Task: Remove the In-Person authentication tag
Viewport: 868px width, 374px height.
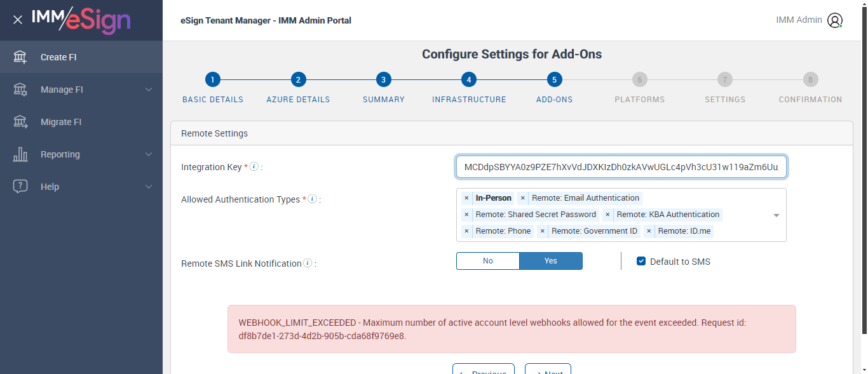Action: 466,198
